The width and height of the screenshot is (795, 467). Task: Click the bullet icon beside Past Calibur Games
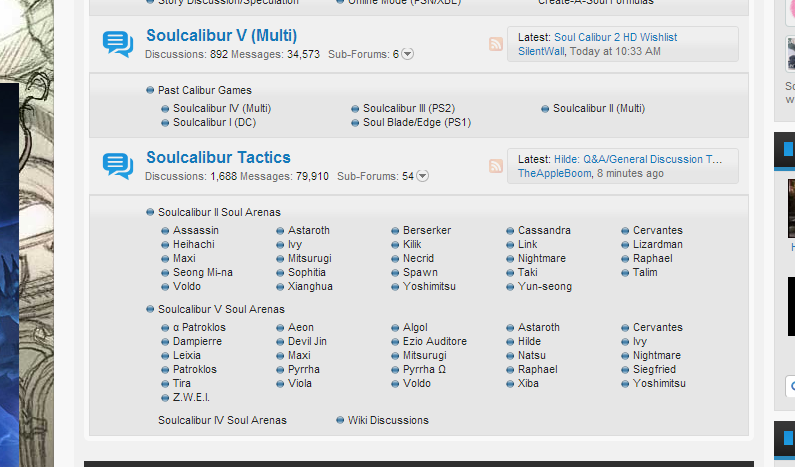150,91
